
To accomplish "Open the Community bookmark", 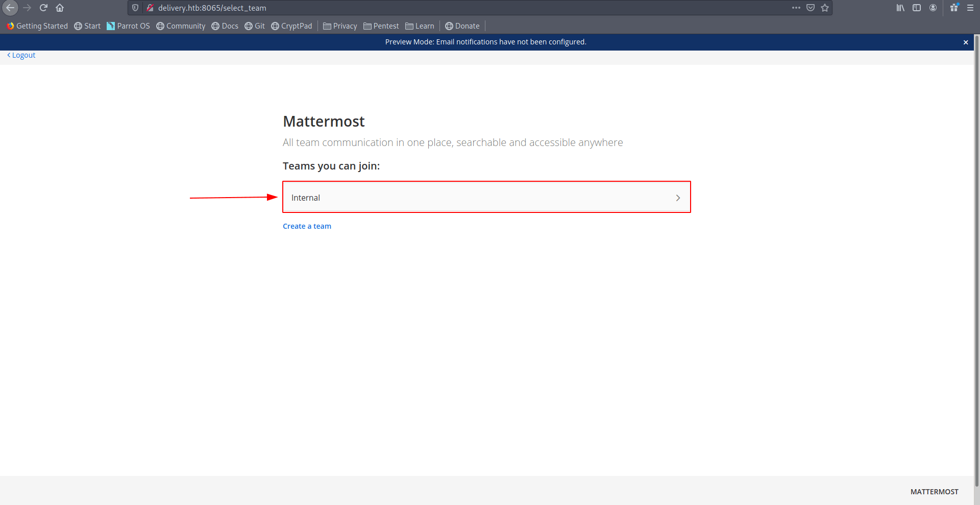I will 181,26.
